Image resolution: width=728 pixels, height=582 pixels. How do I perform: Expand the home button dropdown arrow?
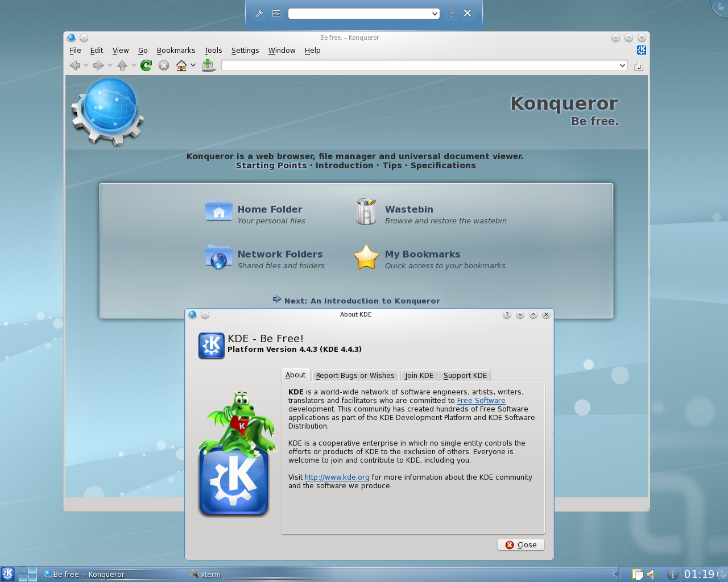tap(193, 65)
